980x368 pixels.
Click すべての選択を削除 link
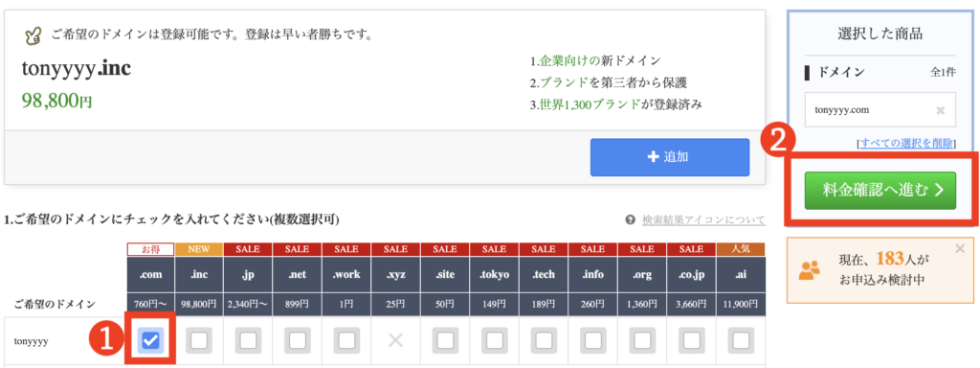[907, 144]
